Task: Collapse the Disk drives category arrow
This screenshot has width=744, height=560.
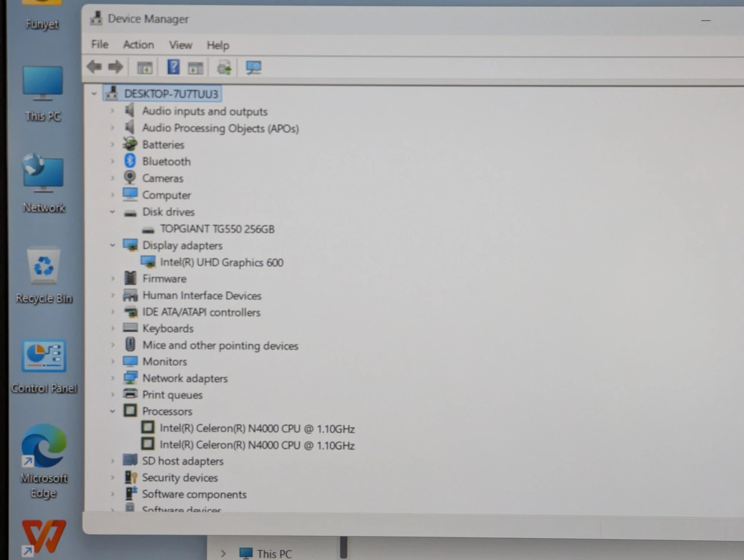Action: pos(112,212)
